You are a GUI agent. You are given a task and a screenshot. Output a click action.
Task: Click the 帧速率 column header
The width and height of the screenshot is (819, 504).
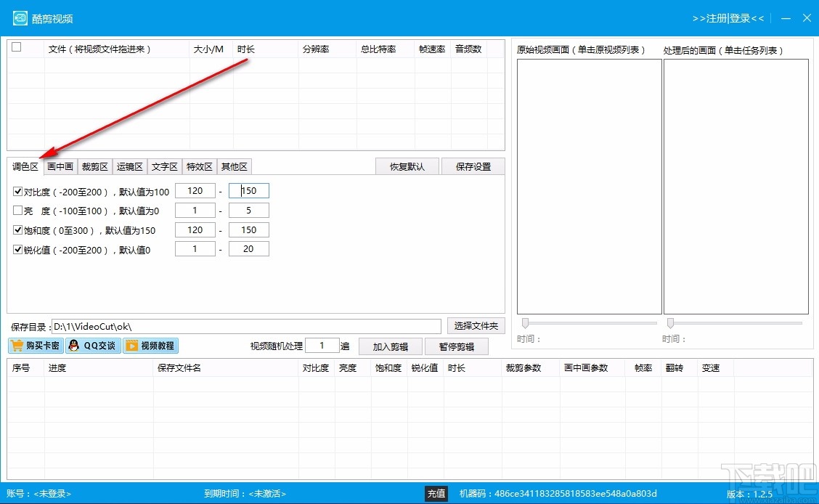pyautogui.click(x=433, y=49)
